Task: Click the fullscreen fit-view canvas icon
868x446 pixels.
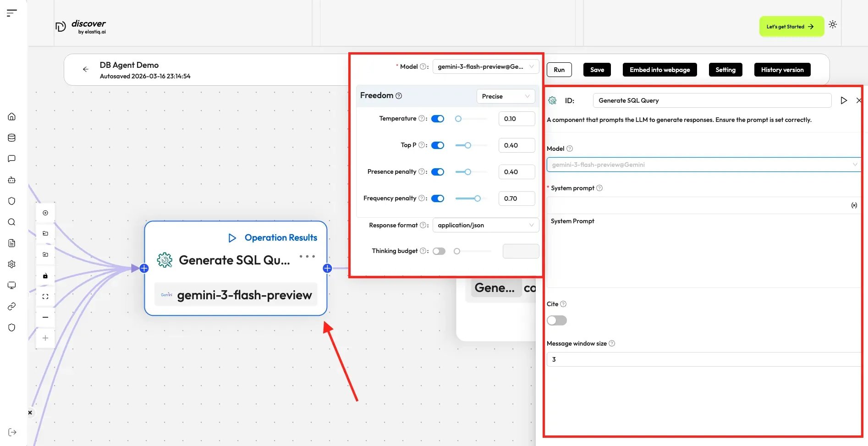Action: (45, 297)
